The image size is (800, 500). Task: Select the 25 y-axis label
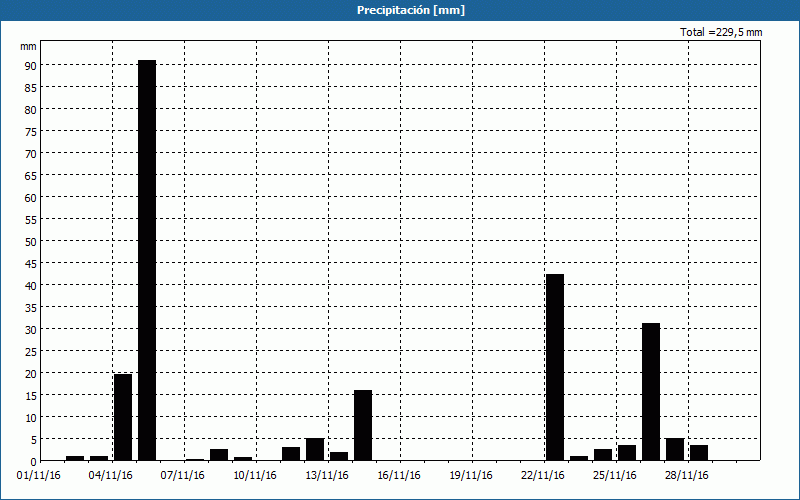click(31, 352)
